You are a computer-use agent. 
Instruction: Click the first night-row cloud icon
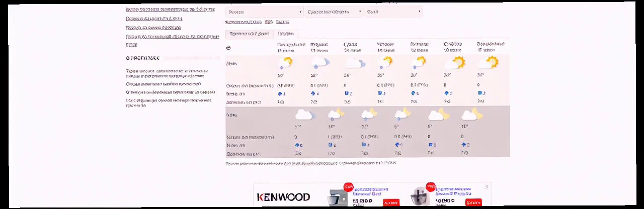[304, 115]
